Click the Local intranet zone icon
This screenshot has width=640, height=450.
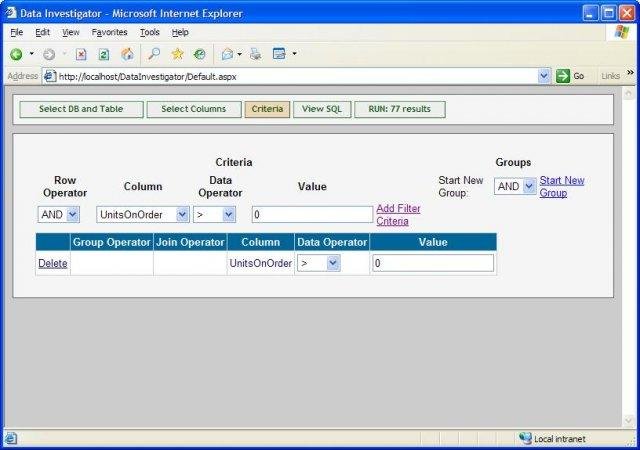point(525,439)
